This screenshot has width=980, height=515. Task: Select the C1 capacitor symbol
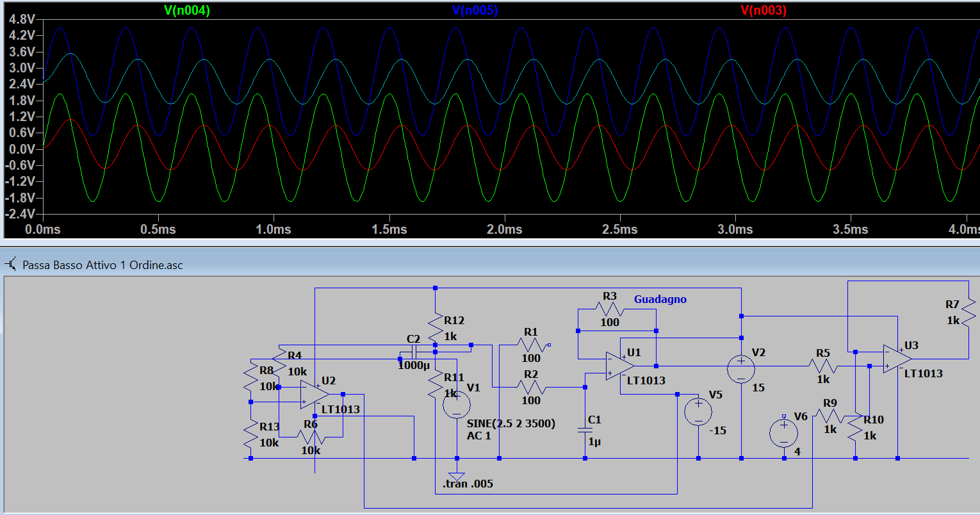[x=585, y=430]
